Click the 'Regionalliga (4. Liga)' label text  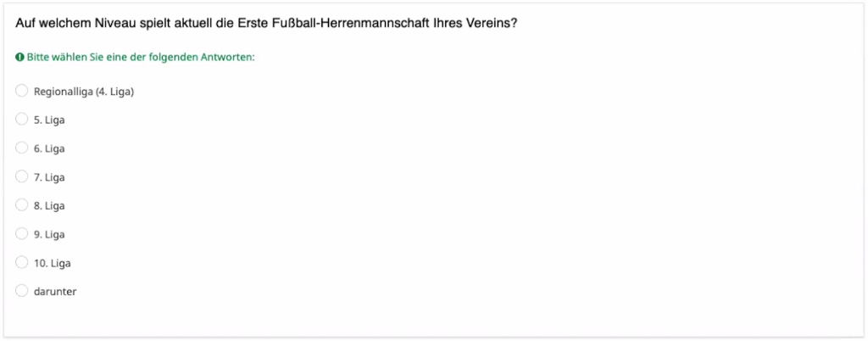[x=84, y=92]
